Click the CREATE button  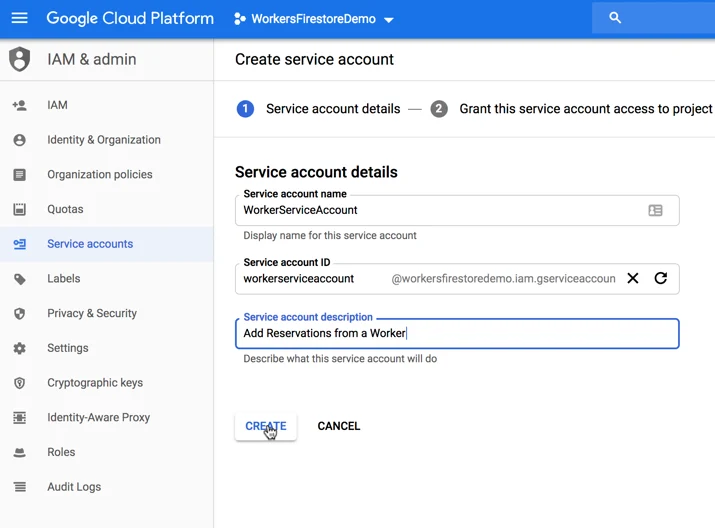point(266,426)
